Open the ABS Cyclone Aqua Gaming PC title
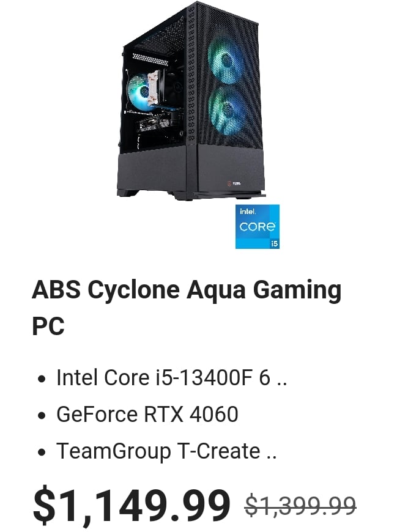 click(187, 308)
